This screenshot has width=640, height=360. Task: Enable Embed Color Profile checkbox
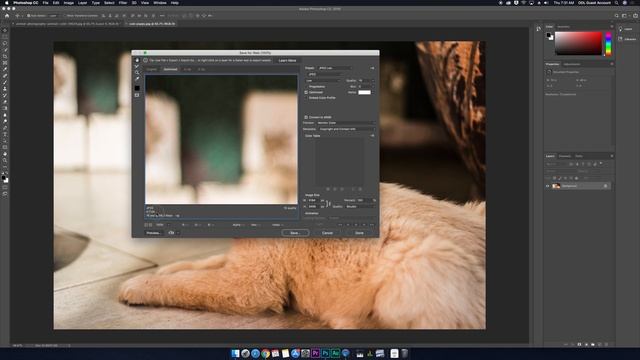coord(306,98)
